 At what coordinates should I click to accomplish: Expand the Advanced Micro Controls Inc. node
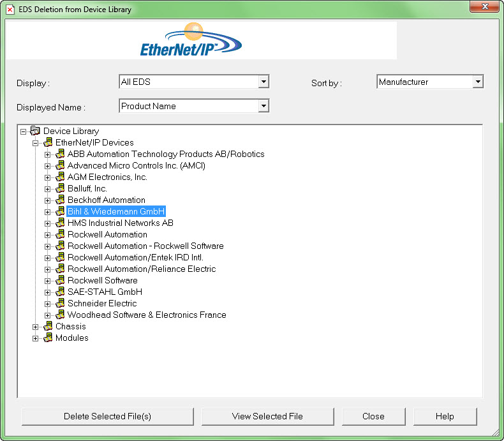pos(47,166)
